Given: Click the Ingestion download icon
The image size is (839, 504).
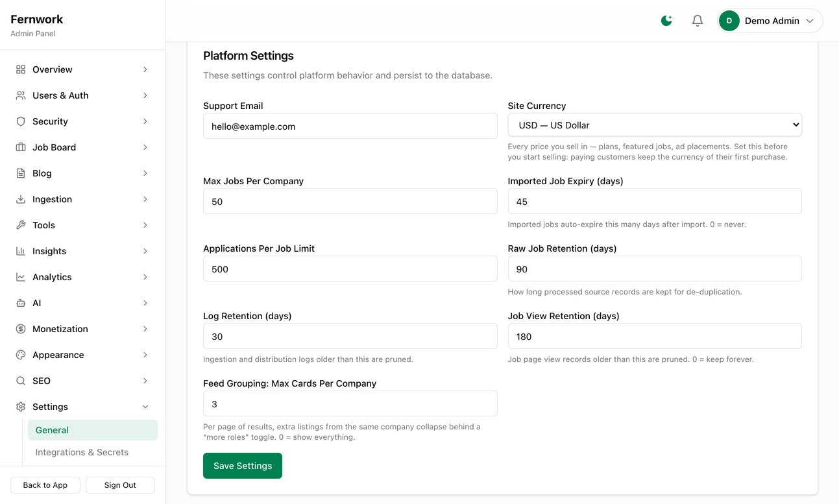Looking at the screenshot, I should (21, 199).
